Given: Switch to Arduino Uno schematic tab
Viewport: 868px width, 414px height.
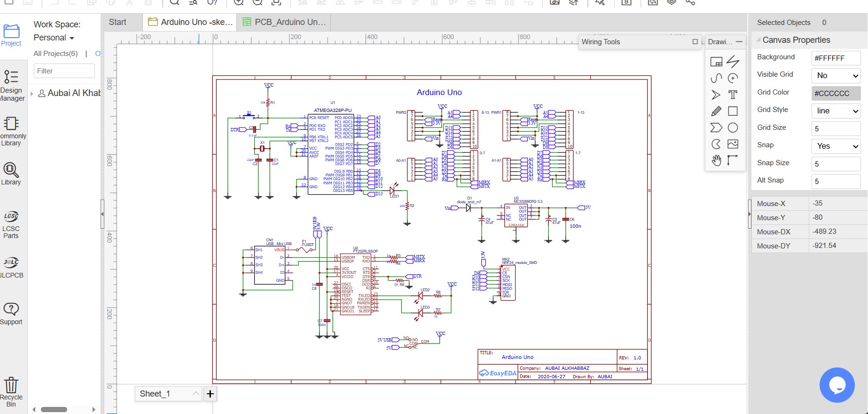Looking at the screenshot, I should tap(190, 22).
